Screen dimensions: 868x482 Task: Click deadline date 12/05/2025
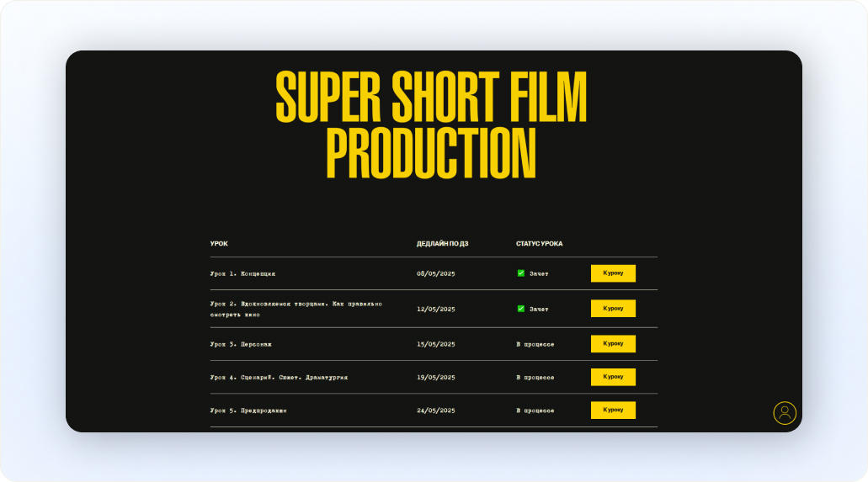[435, 310]
